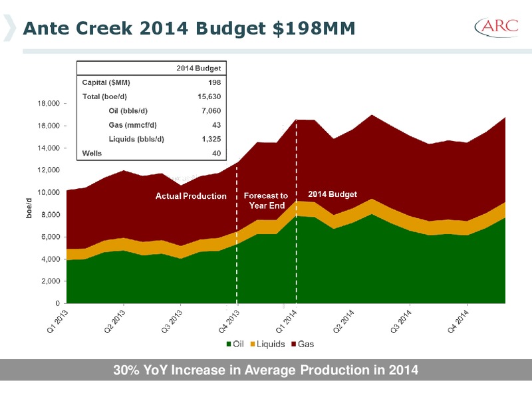The height and width of the screenshot is (399, 532).
Task: Click the value '1,325' in the table
Action: coord(211,139)
